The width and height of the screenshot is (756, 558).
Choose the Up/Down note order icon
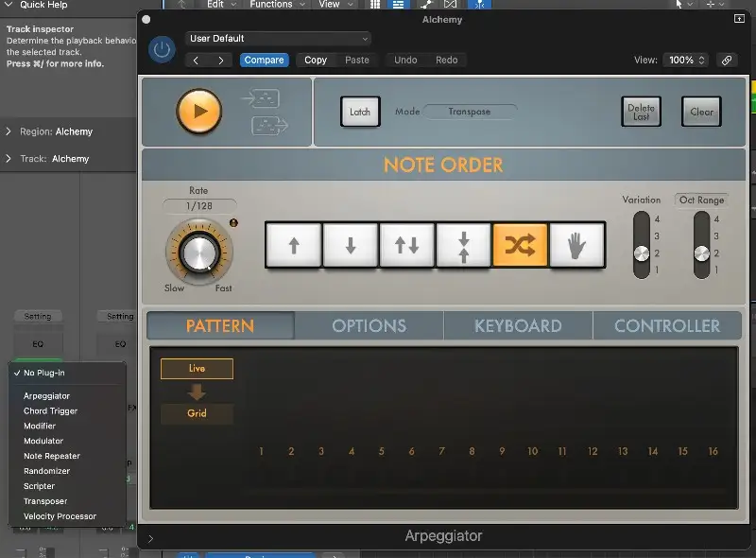pyautogui.click(x=407, y=246)
